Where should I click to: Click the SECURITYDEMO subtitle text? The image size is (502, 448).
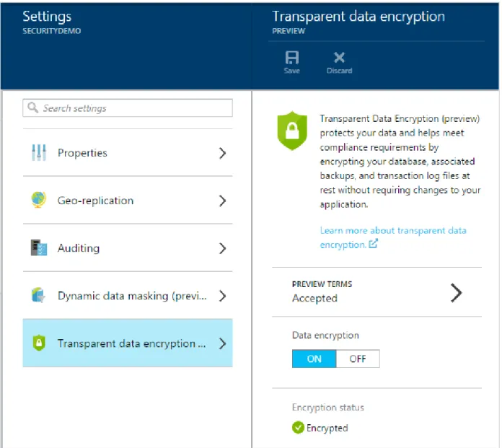point(51,31)
